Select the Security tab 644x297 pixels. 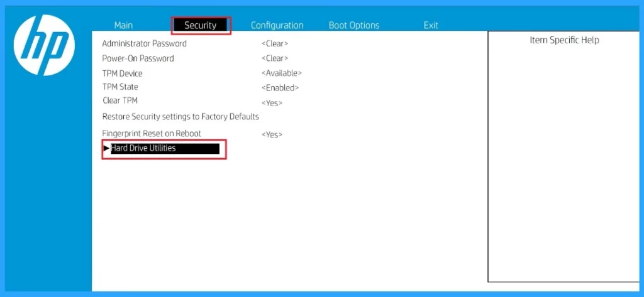[x=201, y=26]
